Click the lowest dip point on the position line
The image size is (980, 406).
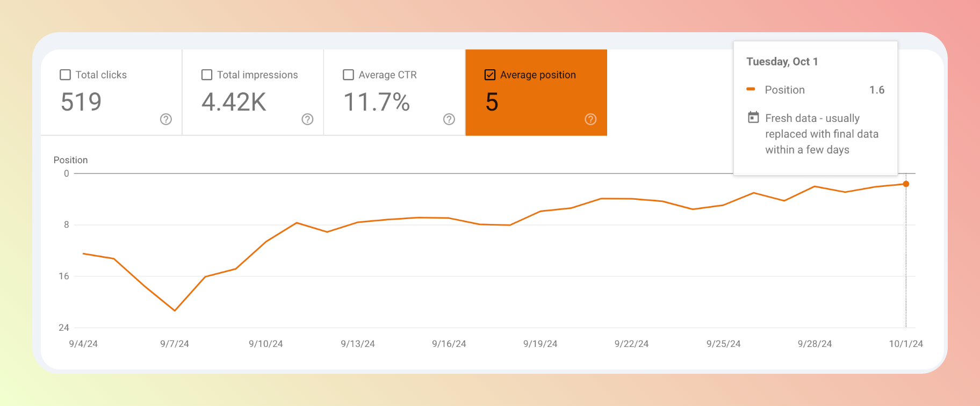pyautogui.click(x=175, y=310)
